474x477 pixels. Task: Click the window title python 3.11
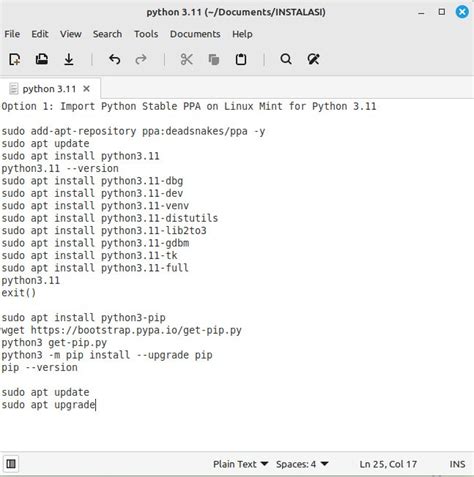click(236, 12)
